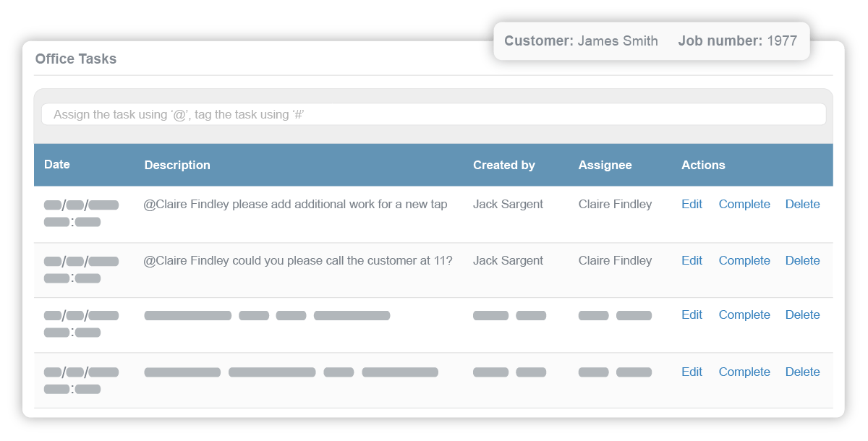Image resolution: width=868 pixels, height=441 pixels.
Task: Delete the third task in the list
Action: pos(802,314)
